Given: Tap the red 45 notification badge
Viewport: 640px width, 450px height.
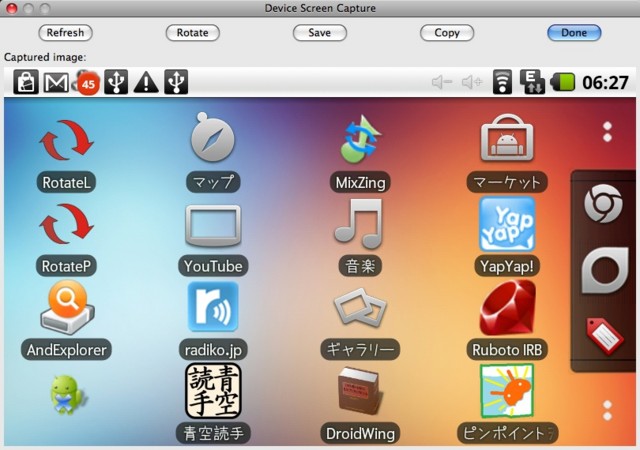Looking at the screenshot, I should coord(88,84).
